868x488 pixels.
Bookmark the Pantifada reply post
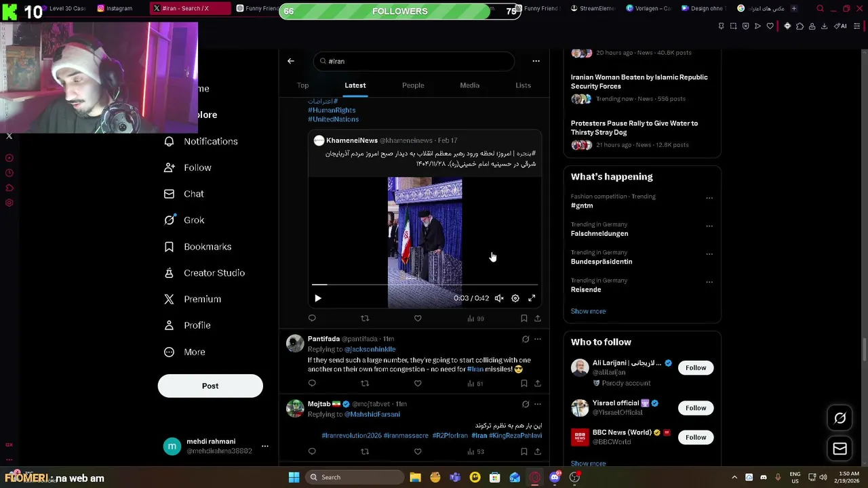click(x=524, y=384)
